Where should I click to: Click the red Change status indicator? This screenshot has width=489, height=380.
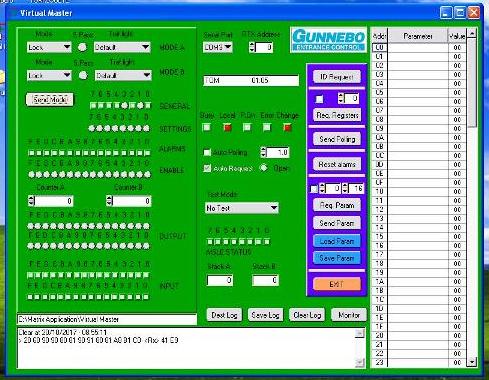[287, 127]
